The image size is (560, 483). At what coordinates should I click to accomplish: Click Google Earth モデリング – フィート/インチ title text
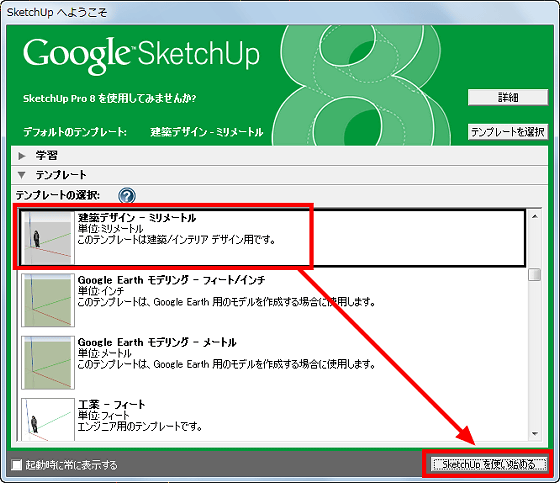(171, 280)
